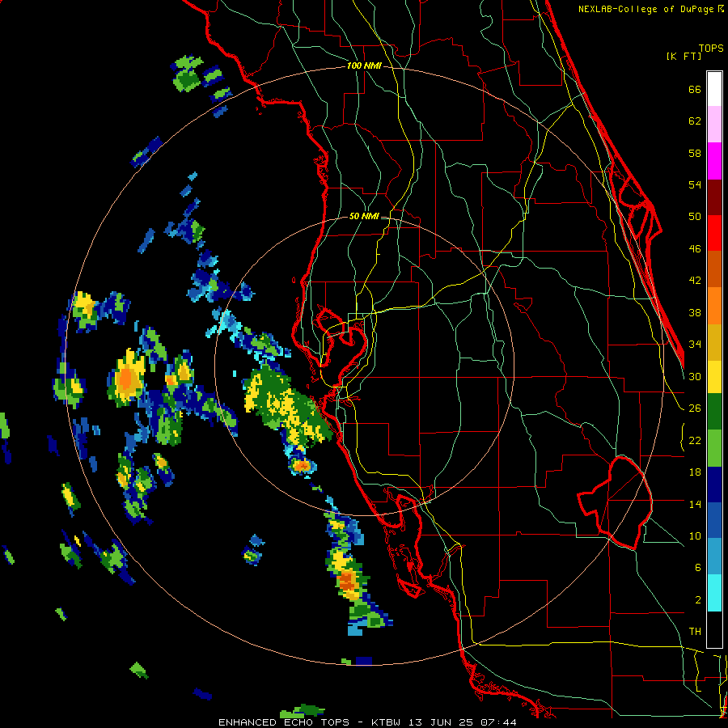Click the Lake Okeechobee outline on the map

[616, 503]
